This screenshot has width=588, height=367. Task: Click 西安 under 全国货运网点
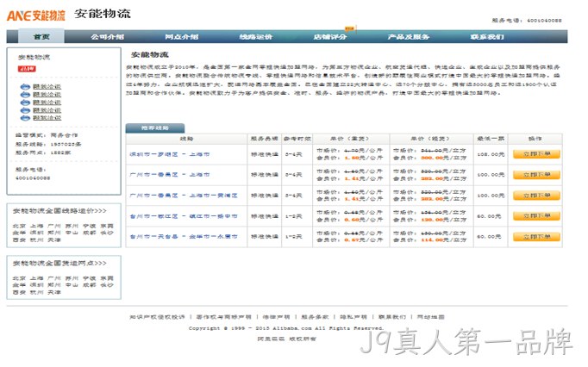[x=19, y=292]
